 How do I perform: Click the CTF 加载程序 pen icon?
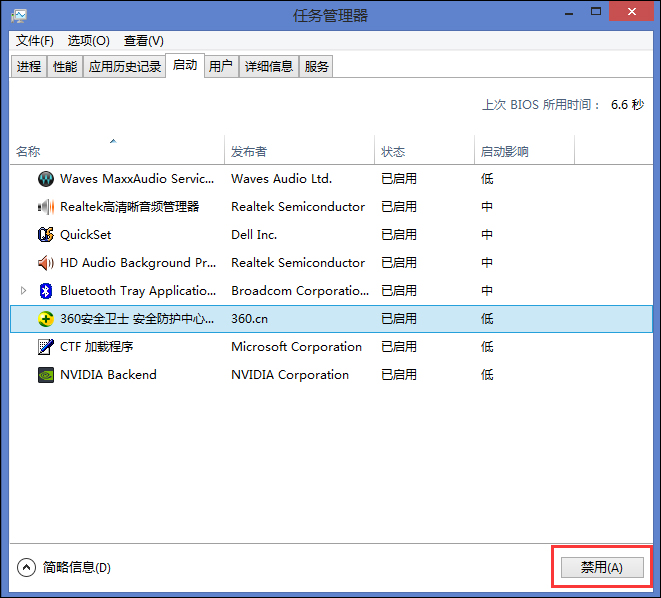46,347
